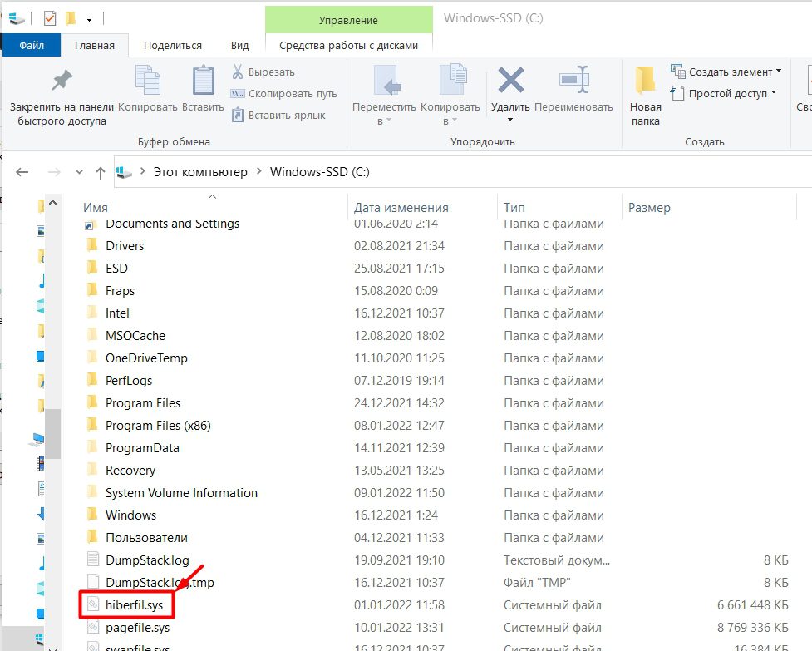Screen dimensions: 812x651
Task: Click the Drivers folder icon
Action: pyautogui.click(x=92, y=244)
